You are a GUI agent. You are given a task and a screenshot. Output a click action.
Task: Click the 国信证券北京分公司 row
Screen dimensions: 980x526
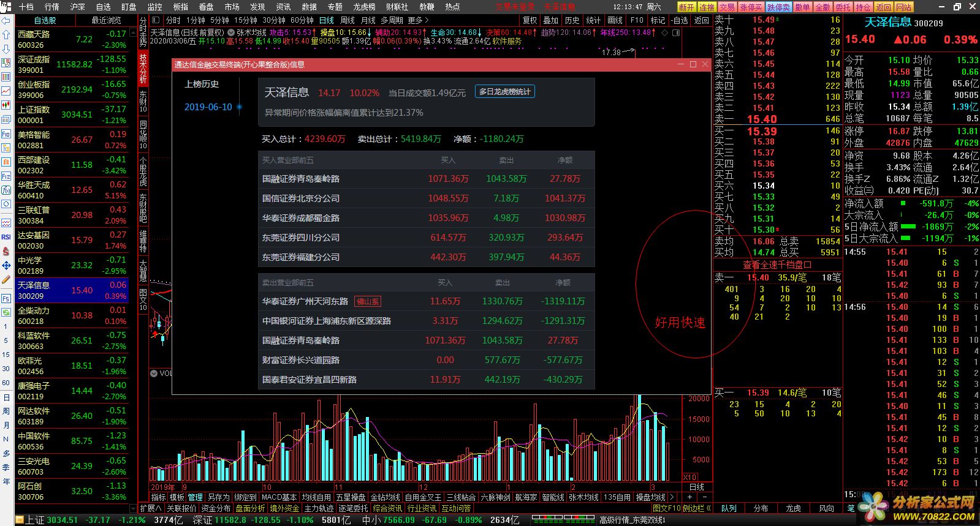[426, 198]
